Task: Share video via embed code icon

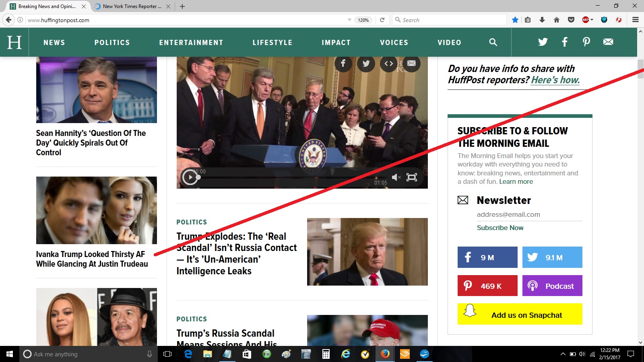Action: click(x=388, y=64)
